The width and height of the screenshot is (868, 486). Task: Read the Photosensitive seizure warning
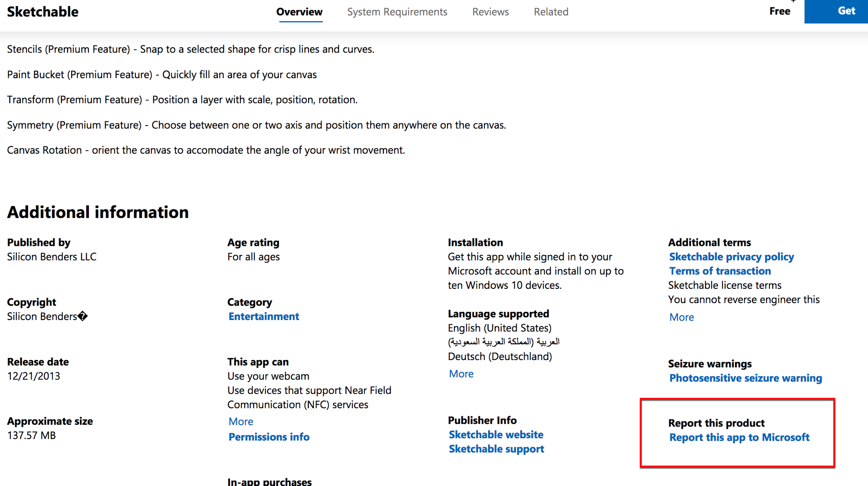click(745, 378)
